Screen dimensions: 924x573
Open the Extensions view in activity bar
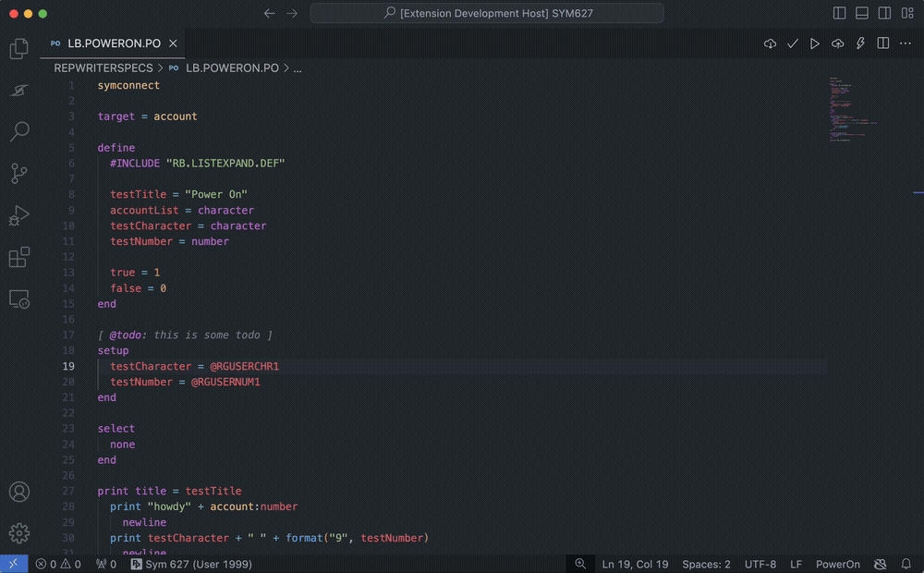[19, 258]
